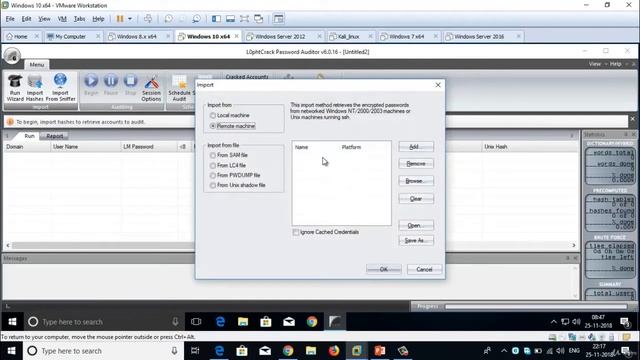Click the Session Options icon
The height and width of the screenshot is (360, 640).
tap(151, 88)
